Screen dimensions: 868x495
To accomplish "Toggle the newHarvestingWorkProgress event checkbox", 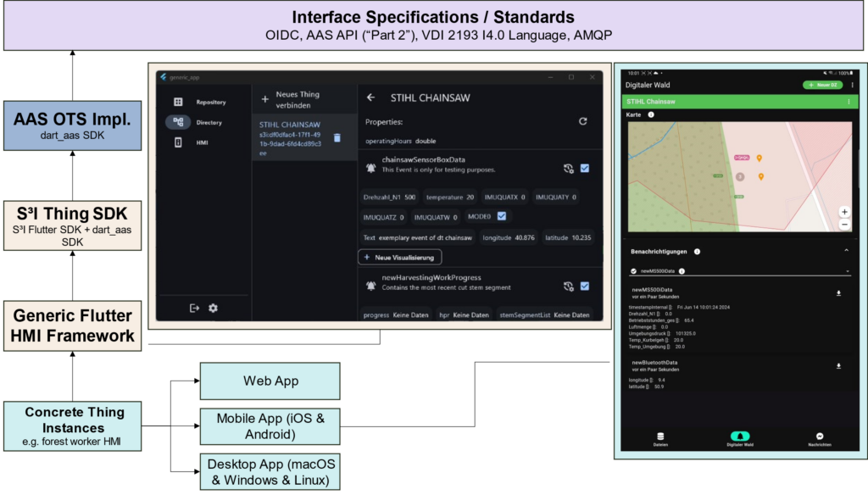I will (585, 286).
